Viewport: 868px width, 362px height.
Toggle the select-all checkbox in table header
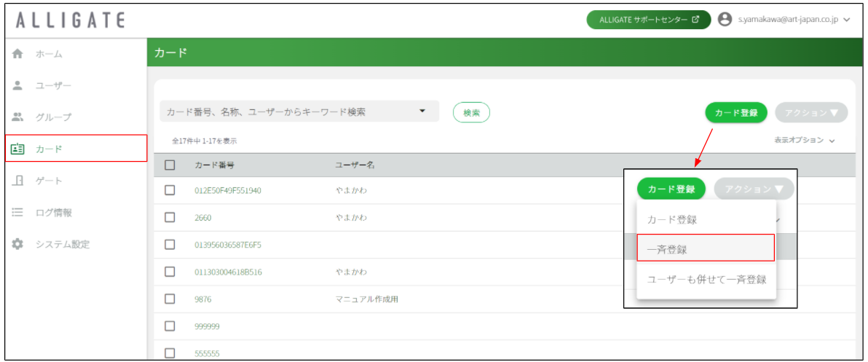(170, 165)
